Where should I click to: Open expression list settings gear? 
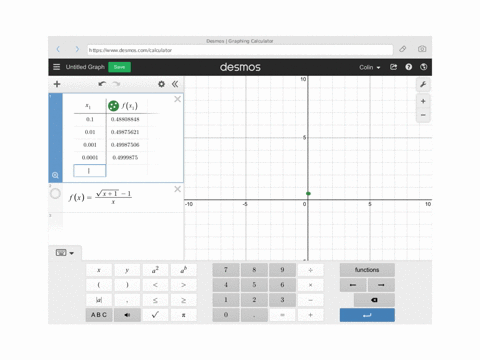pos(161,84)
